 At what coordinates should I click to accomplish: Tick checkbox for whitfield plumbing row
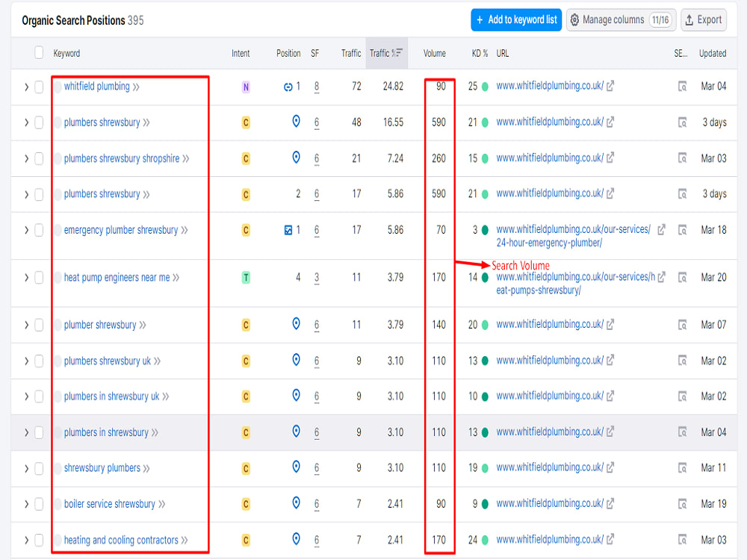[x=39, y=87]
